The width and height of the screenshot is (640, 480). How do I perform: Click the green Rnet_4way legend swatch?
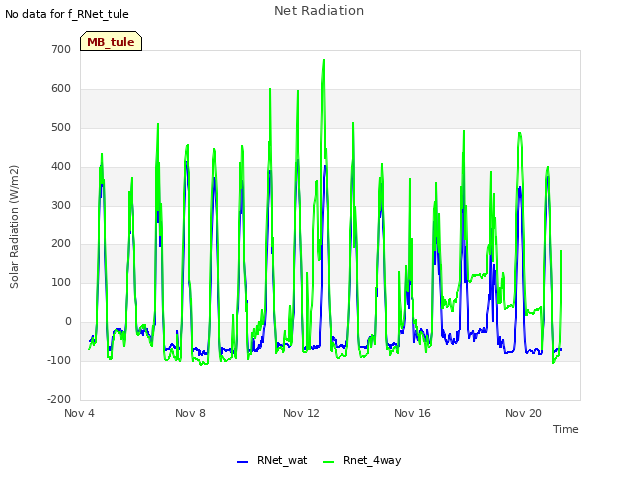(x=329, y=462)
